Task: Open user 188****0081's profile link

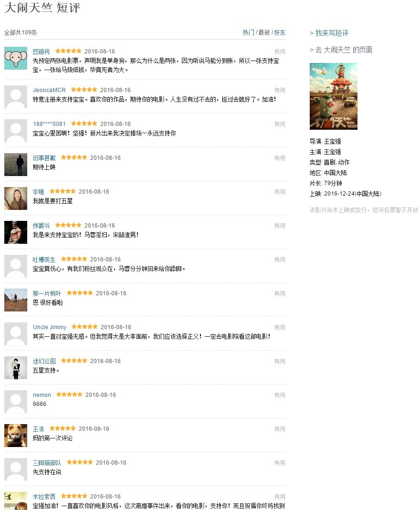Action: [49, 124]
